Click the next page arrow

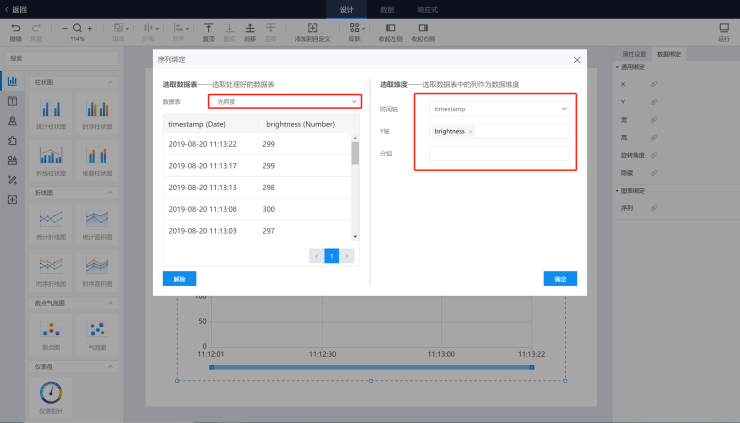coord(347,256)
